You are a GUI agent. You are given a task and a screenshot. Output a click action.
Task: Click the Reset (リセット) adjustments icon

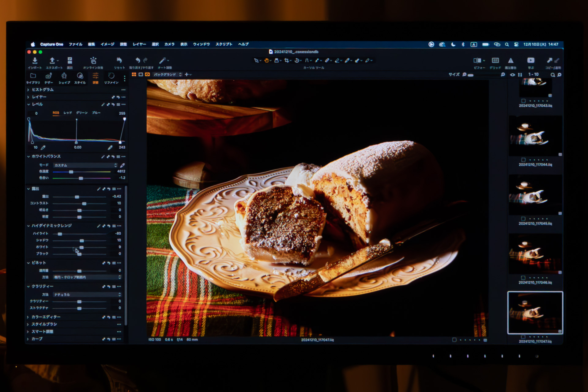pos(119,61)
